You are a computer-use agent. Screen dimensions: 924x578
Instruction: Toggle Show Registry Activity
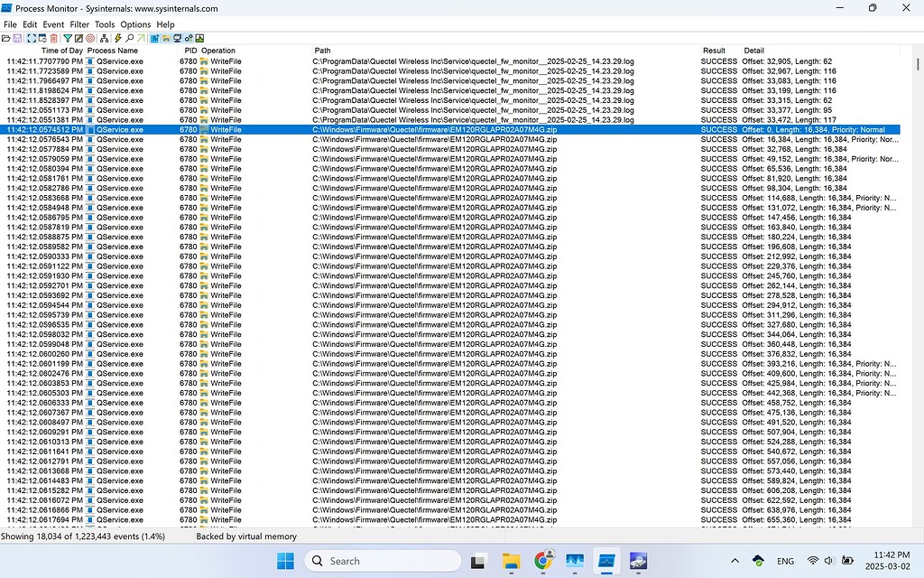155,38
